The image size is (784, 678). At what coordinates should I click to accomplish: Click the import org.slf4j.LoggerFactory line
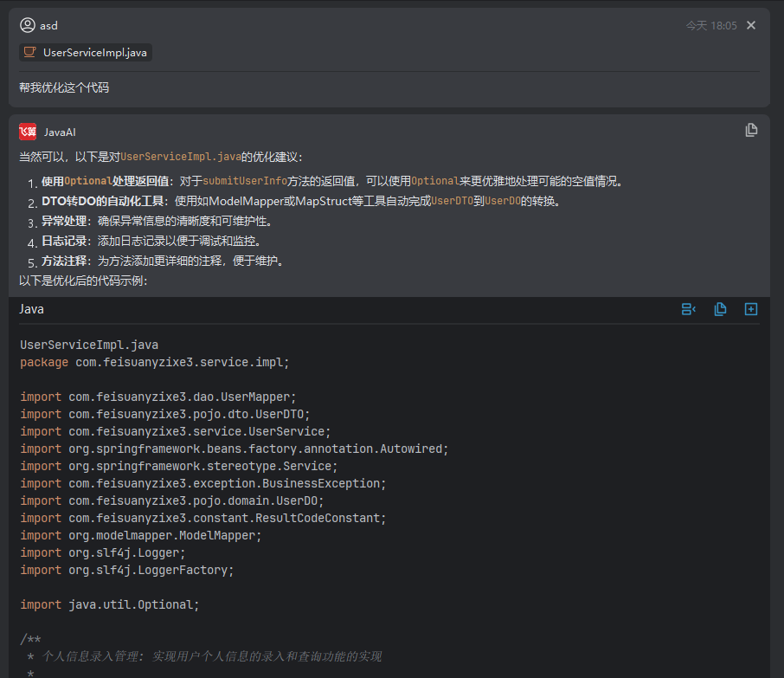[127, 570]
